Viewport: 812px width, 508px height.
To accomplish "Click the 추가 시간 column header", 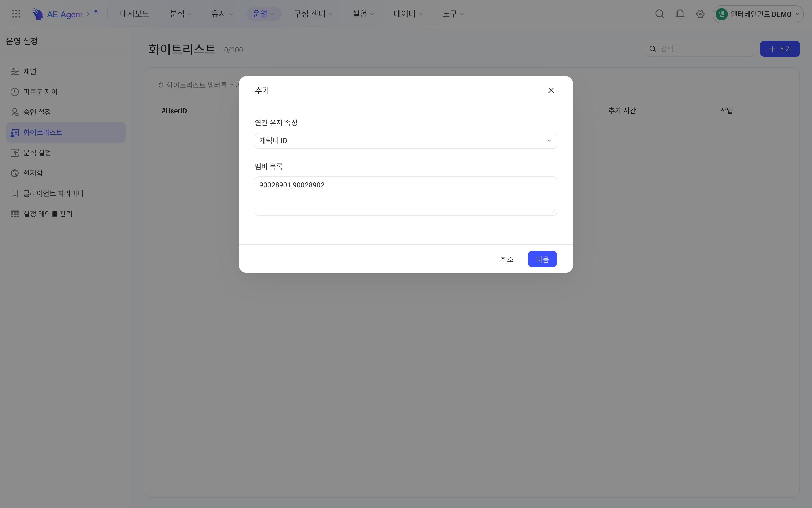I will pyautogui.click(x=622, y=110).
